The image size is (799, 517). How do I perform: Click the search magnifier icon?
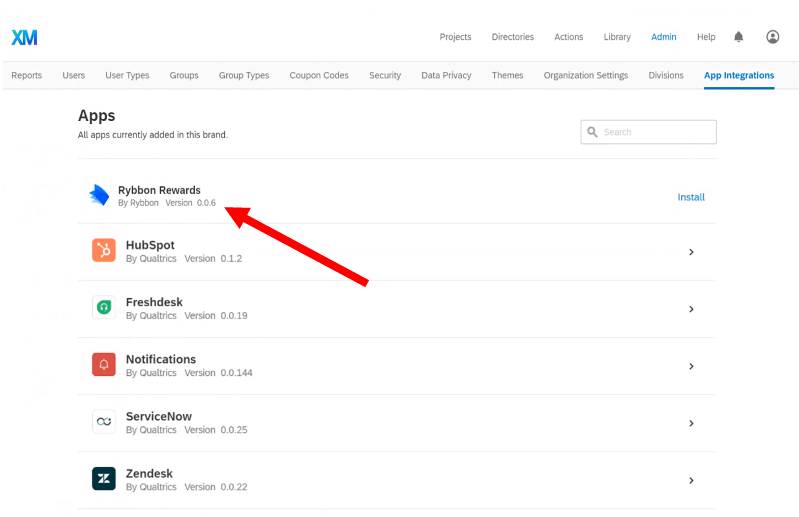coord(592,132)
